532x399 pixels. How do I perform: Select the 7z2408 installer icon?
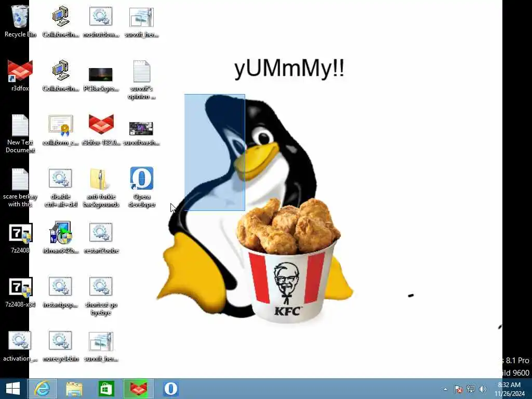pos(20,238)
